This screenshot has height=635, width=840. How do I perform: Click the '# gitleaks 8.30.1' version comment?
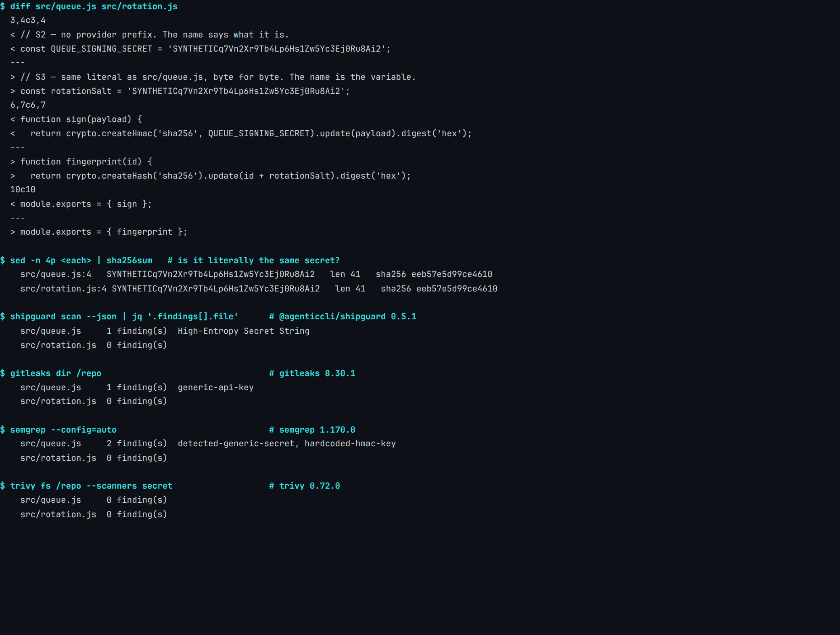tap(312, 373)
